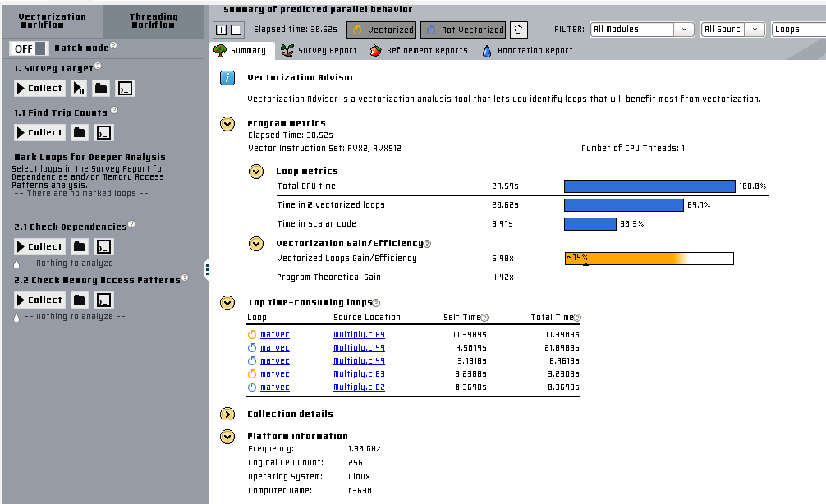Click the Vectorized Loops Gain/Efficiency orange bar
This screenshot has height=504, width=826.
click(649, 259)
